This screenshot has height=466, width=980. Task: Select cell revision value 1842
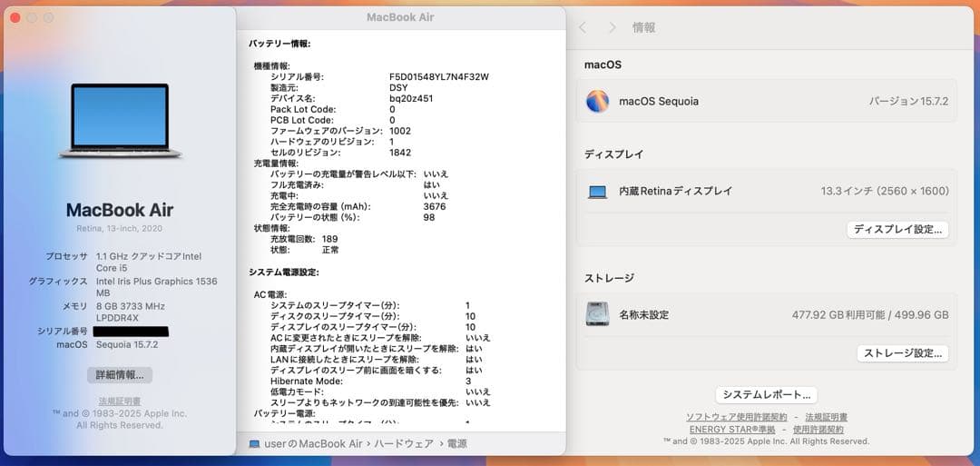pos(400,153)
